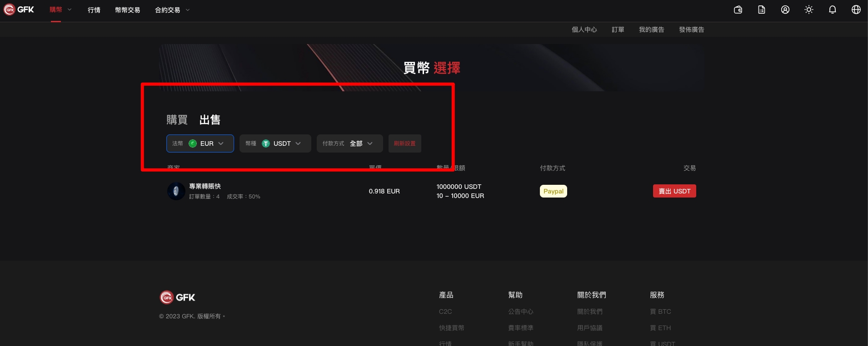Open the wallet icon in header
Viewport: 868px width, 346px height.
click(x=738, y=10)
